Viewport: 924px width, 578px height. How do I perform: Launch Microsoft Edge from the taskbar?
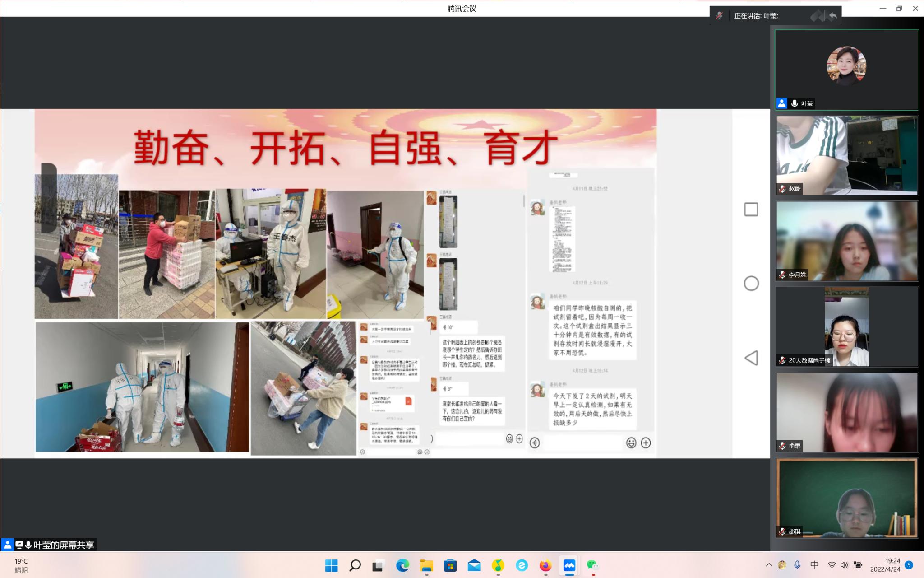402,565
